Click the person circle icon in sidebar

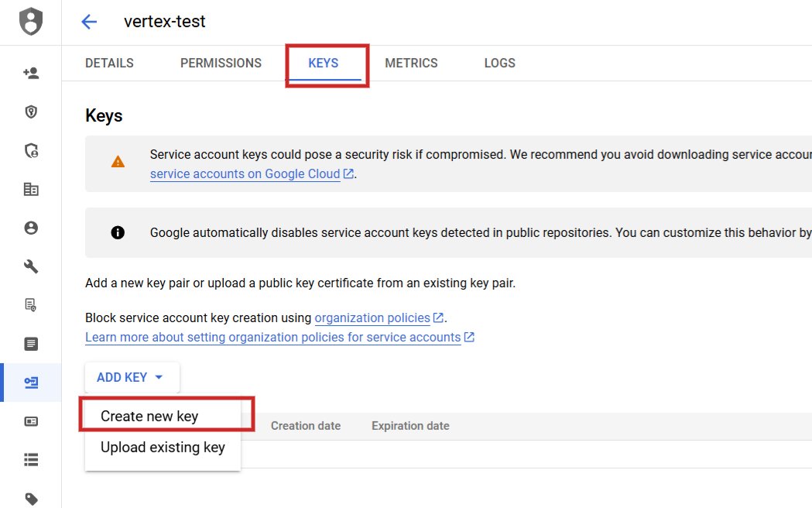pyautogui.click(x=31, y=228)
